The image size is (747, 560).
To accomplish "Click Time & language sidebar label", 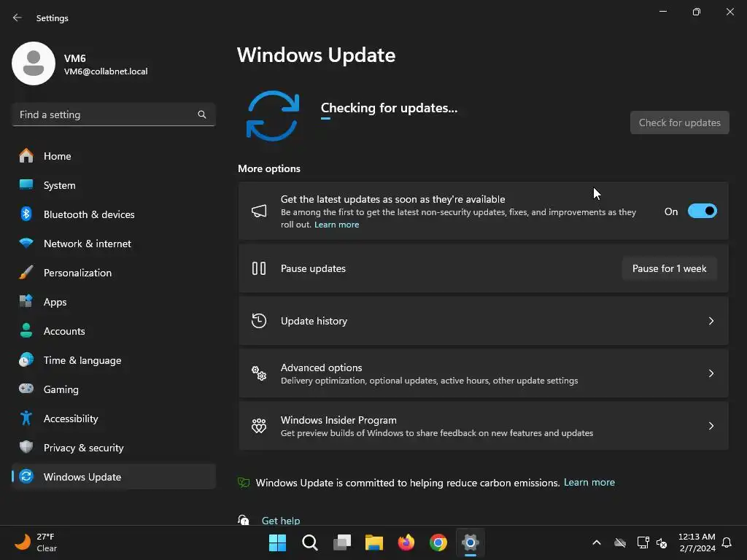I will (82, 360).
